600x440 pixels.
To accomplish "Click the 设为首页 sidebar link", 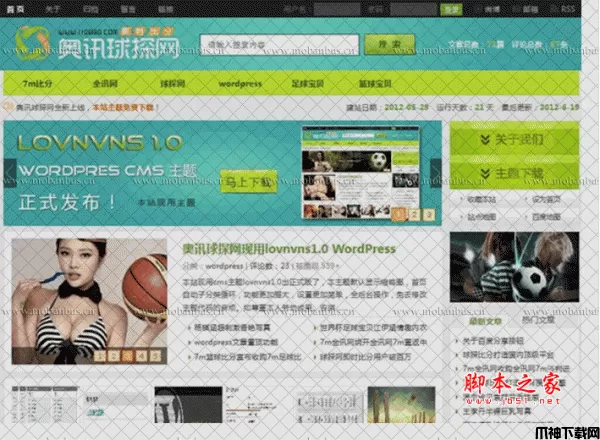I will (546, 199).
